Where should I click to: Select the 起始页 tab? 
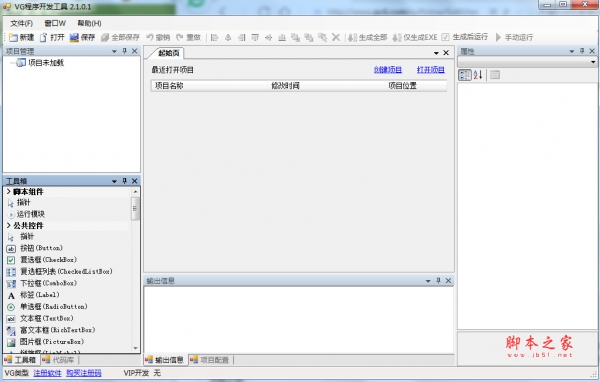[169, 53]
